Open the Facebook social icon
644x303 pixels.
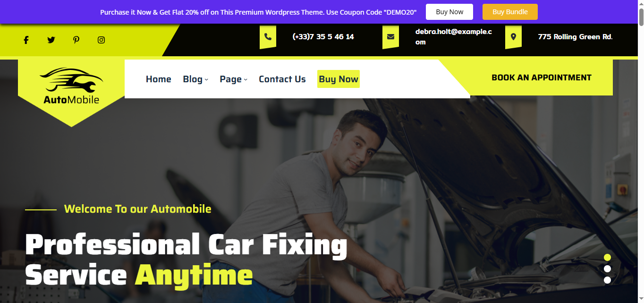[x=26, y=40]
